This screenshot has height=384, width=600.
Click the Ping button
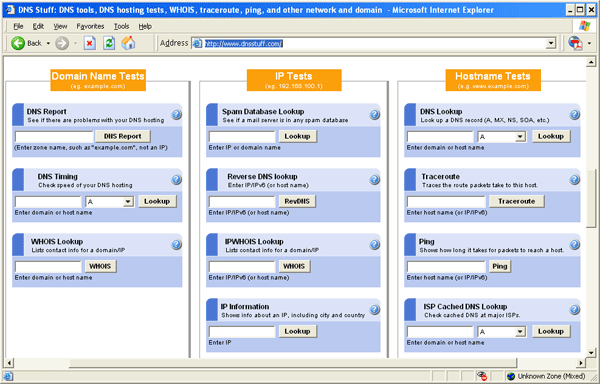pyautogui.click(x=500, y=266)
